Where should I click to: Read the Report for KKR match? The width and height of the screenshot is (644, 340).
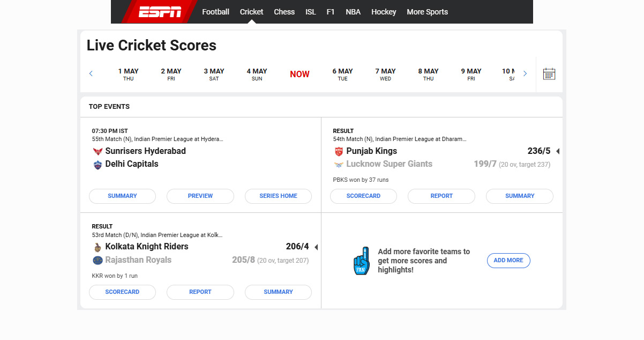[200, 292]
